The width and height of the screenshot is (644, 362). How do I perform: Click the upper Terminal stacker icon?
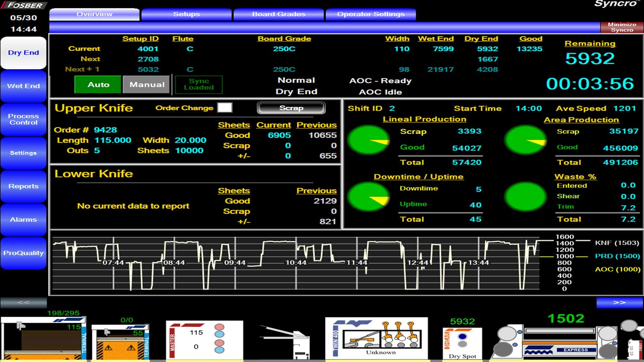(x=44, y=339)
